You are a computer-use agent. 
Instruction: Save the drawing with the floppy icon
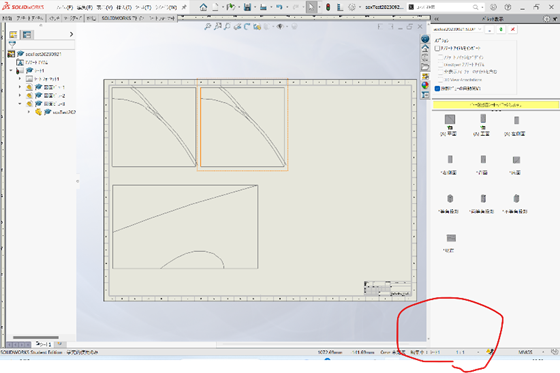247,7
